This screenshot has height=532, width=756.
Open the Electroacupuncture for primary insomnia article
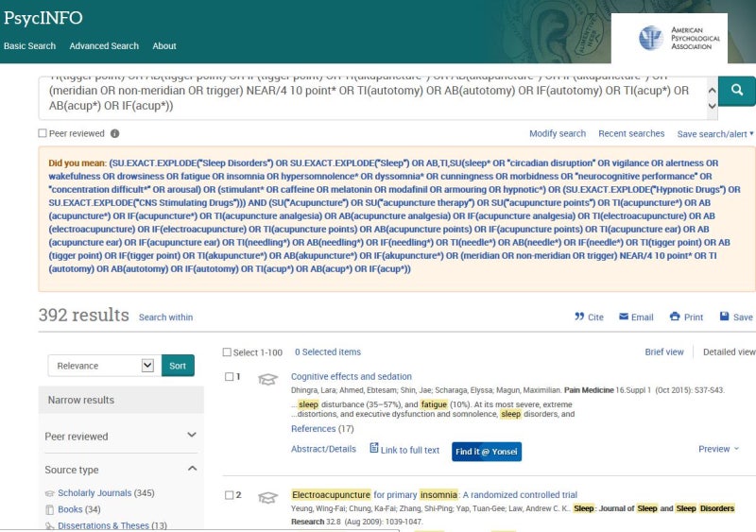click(434, 495)
